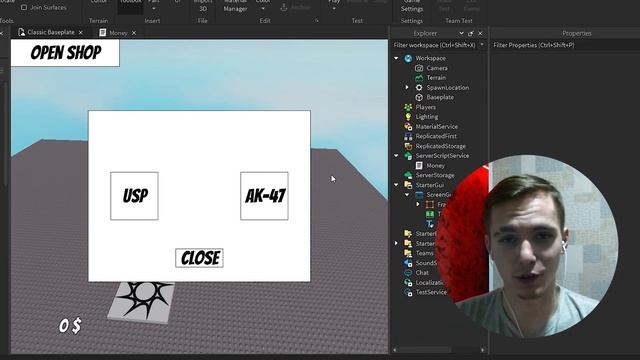Click the USP shop item button
Image resolution: width=640 pixels, height=360 pixels.
click(134, 196)
